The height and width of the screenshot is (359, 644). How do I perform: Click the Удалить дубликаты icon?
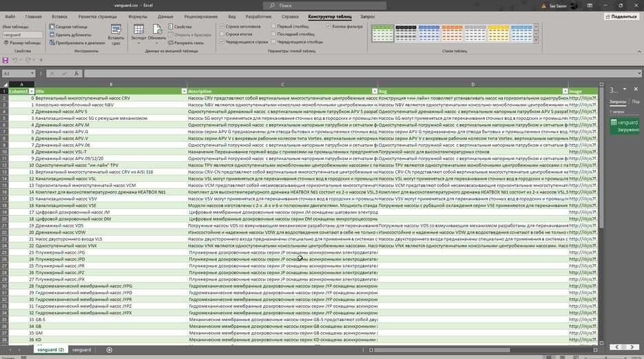pos(52,35)
